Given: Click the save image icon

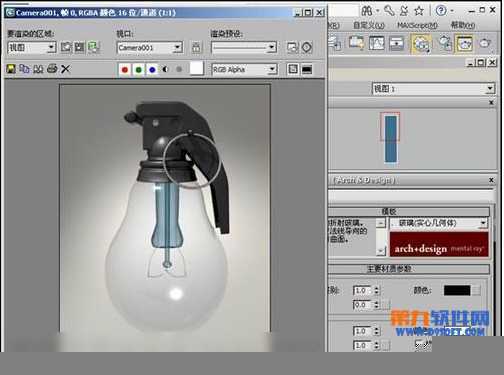Looking at the screenshot, I should pos(11,69).
